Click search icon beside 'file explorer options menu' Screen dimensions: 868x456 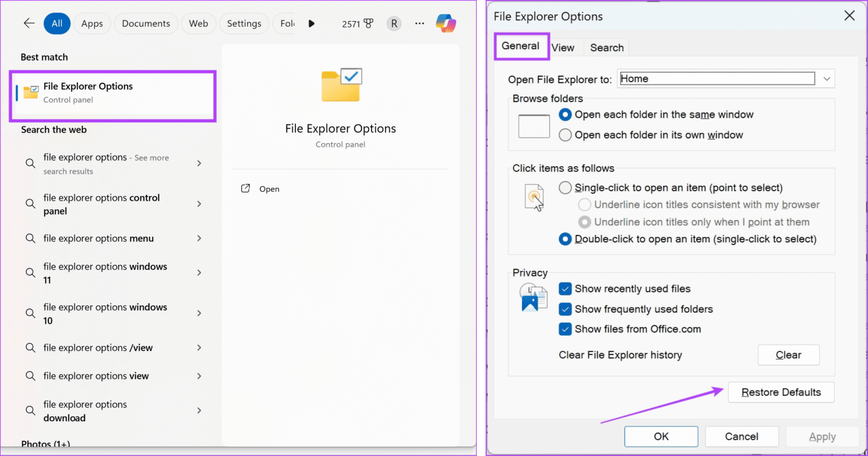click(x=30, y=239)
